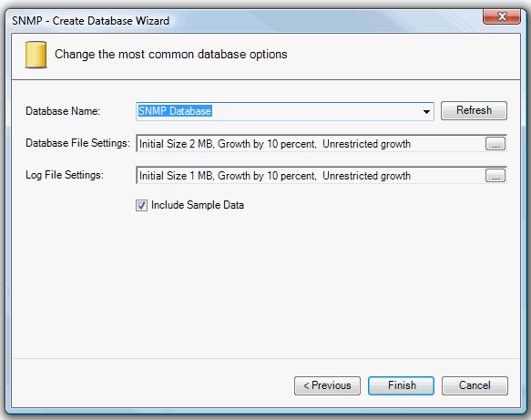
Task: Click the Log File Settings label
Action: 65,175
